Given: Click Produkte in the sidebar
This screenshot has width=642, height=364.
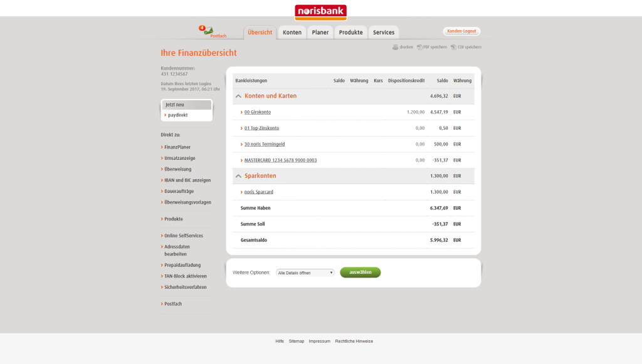Looking at the screenshot, I should pyautogui.click(x=174, y=219).
